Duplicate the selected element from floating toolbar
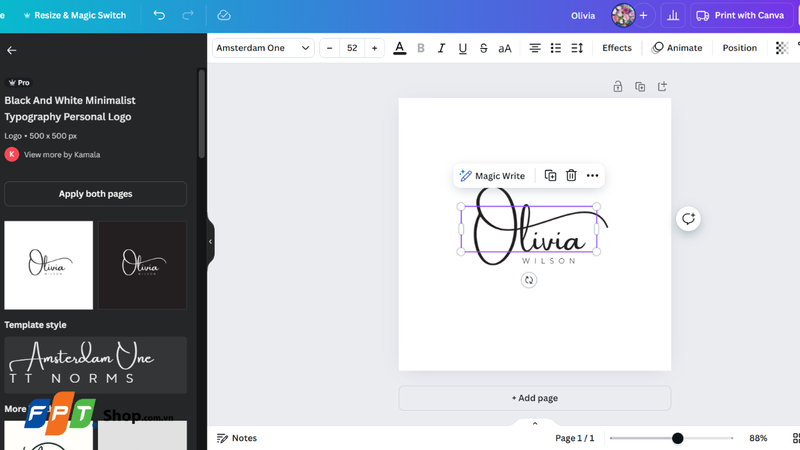The image size is (800, 450). click(x=550, y=175)
